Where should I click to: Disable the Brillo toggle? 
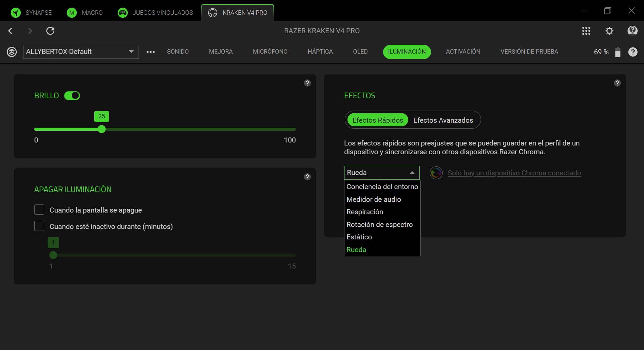(x=72, y=95)
